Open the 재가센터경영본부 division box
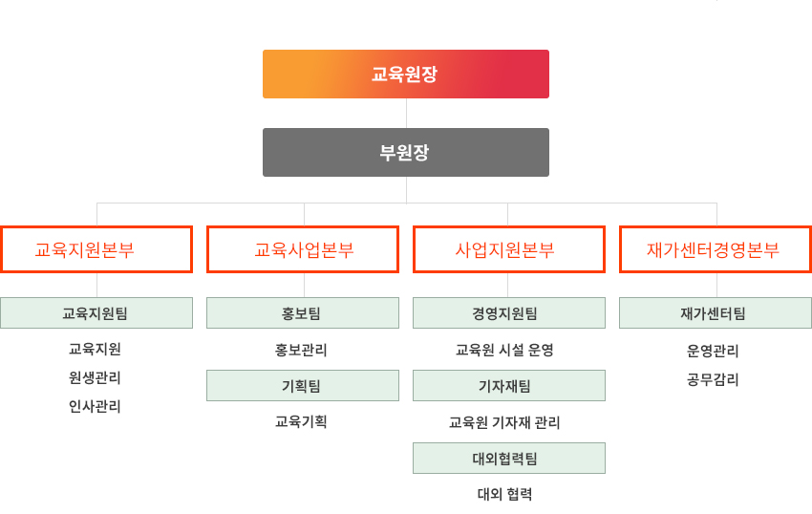Image resolution: width=812 pixels, height=514 pixels. pos(715,249)
